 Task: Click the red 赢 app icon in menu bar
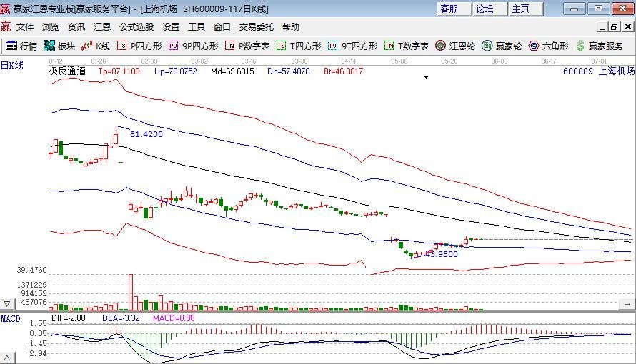tap(6, 26)
